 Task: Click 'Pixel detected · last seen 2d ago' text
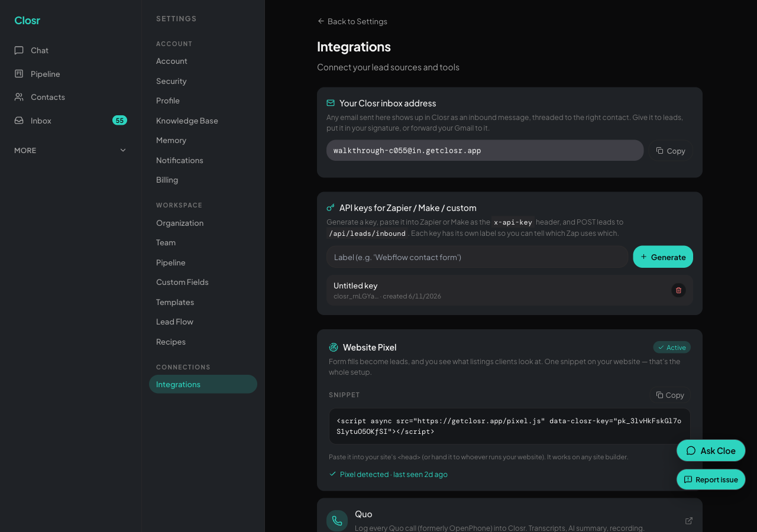394,474
